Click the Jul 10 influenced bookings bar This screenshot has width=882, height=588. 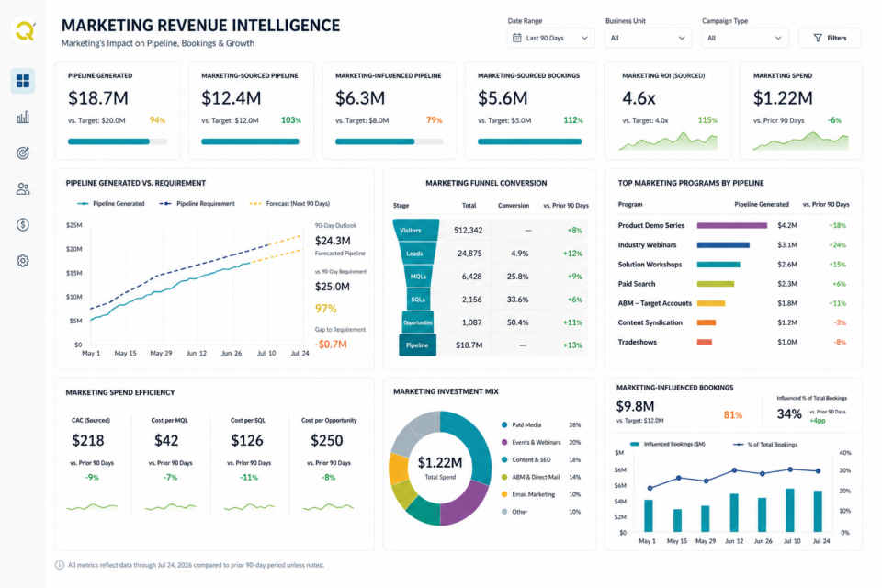790,510
